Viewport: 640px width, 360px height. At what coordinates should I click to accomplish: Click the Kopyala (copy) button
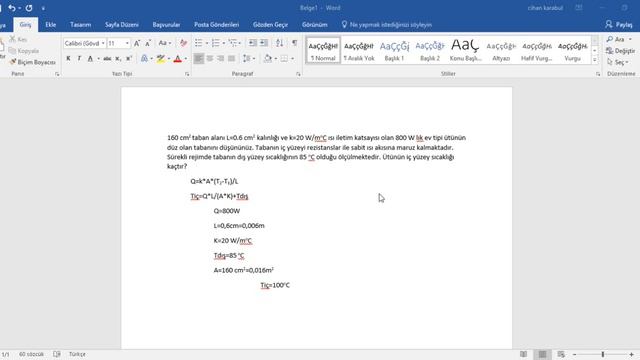(24, 51)
